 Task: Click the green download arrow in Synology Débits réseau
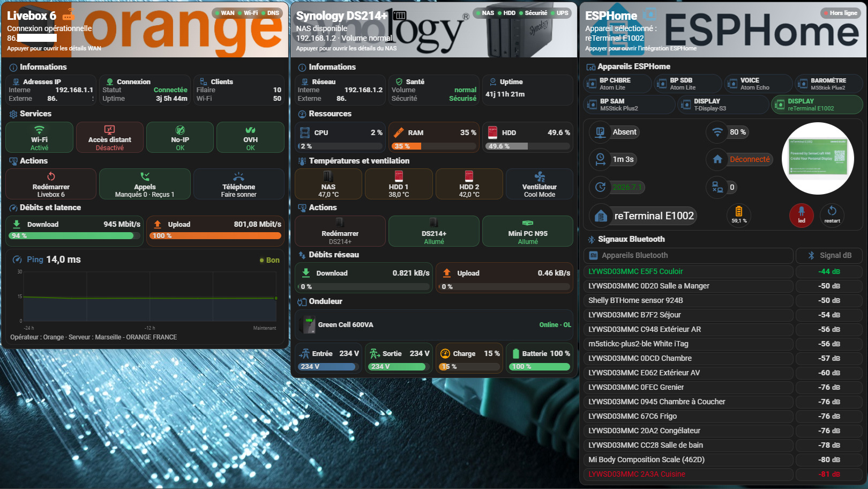point(306,273)
